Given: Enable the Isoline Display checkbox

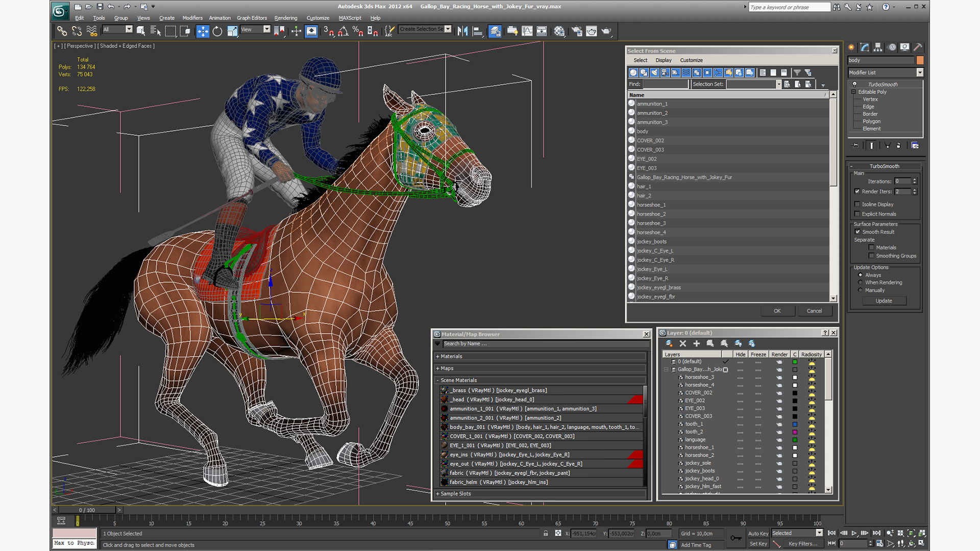Looking at the screenshot, I should click(x=857, y=204).
